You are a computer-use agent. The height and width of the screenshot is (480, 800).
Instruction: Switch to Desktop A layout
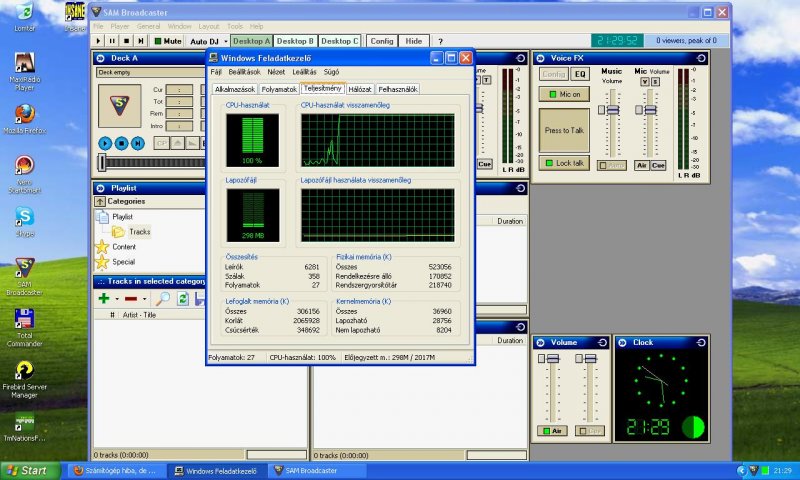251,41
